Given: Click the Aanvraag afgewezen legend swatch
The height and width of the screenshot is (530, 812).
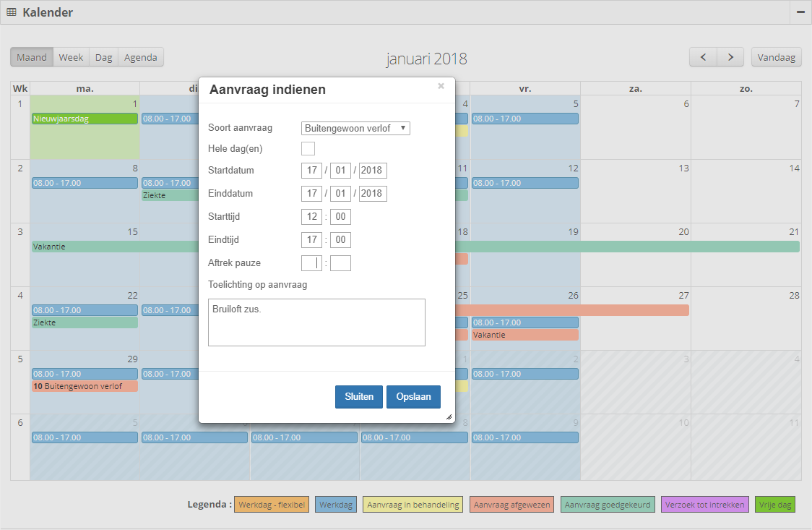Looking at the screenshot, I should (511, 505).
